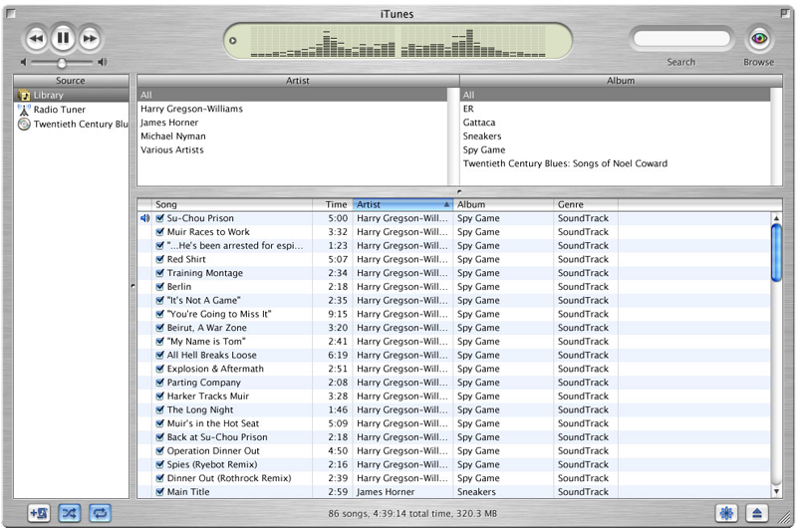
Task: Turn on the visual effects button
Action: click(x=726, y=513)
